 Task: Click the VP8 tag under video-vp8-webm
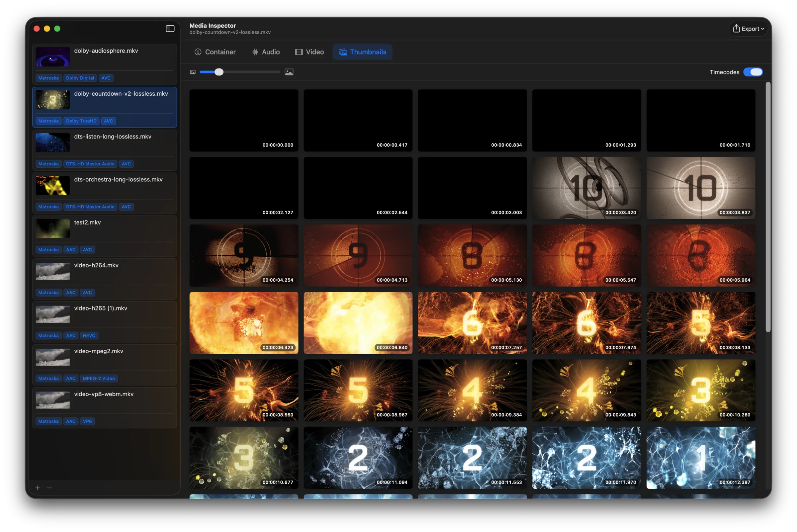[87, 421]
